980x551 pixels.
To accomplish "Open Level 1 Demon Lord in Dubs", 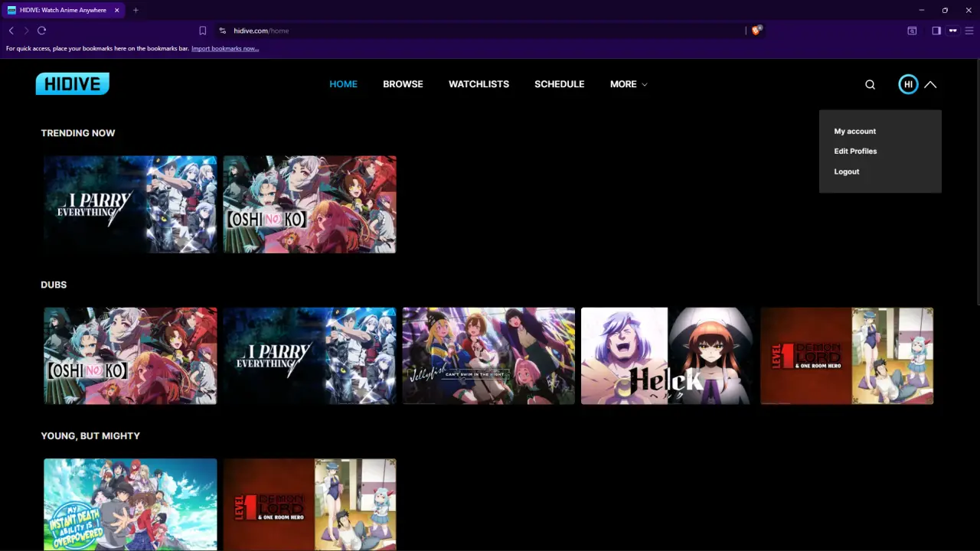I will pos(847,356).
